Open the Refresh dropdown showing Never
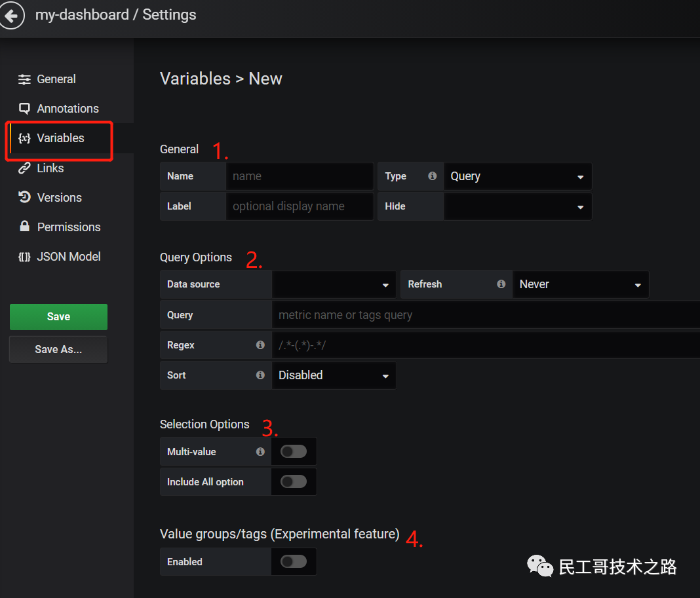700x598 pixels. 580,284
